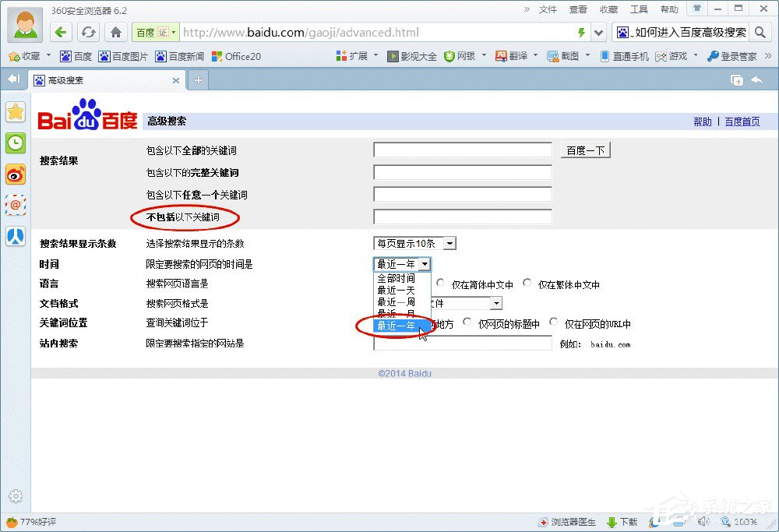Open the favorites star in left sidebar
Screen dimensions: 779x532
pos(16,112)
